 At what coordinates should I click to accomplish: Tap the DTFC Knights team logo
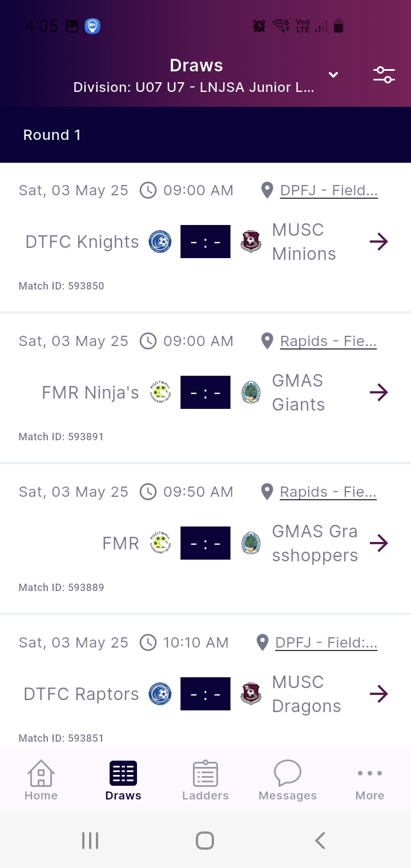[160, 242]
